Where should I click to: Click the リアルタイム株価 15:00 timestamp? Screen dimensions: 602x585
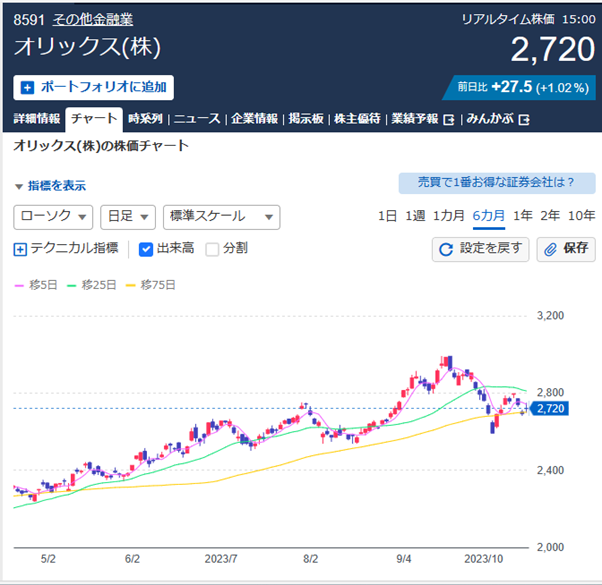point(528,20)
